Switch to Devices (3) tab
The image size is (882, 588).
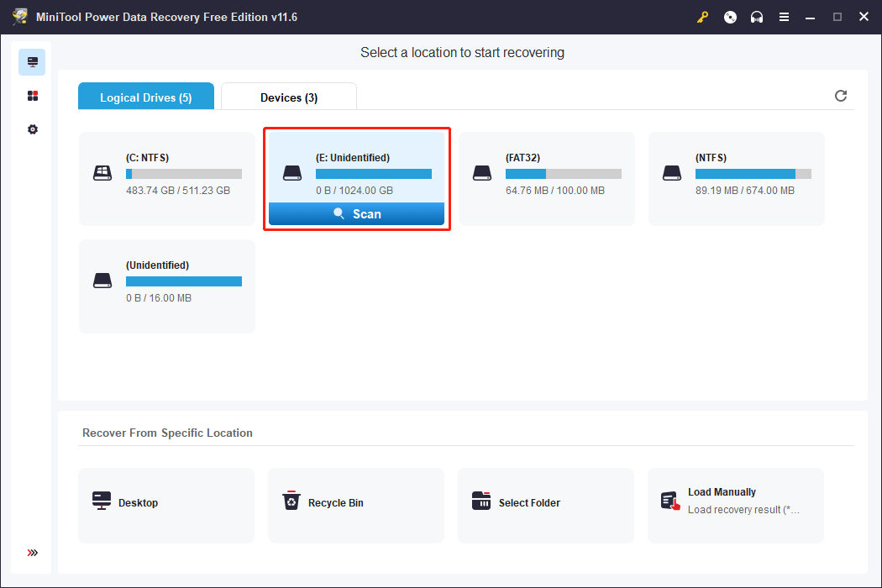click(x=289, y=97)
